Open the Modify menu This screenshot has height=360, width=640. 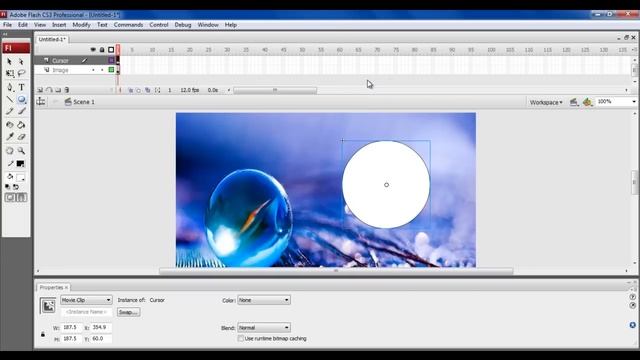[x=81, y=25]
